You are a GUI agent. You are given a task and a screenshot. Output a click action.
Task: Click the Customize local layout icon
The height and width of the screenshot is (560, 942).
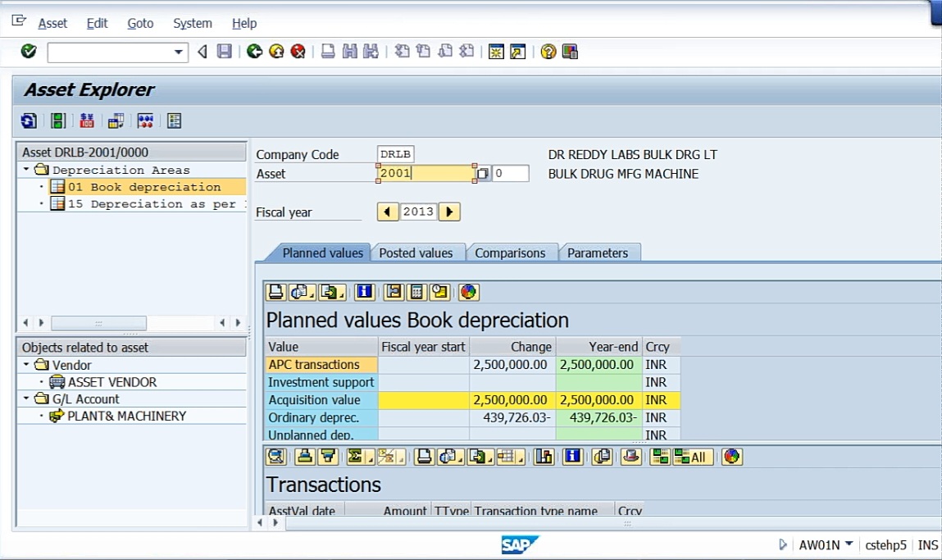pyautogui.click(x=570, y=52)
